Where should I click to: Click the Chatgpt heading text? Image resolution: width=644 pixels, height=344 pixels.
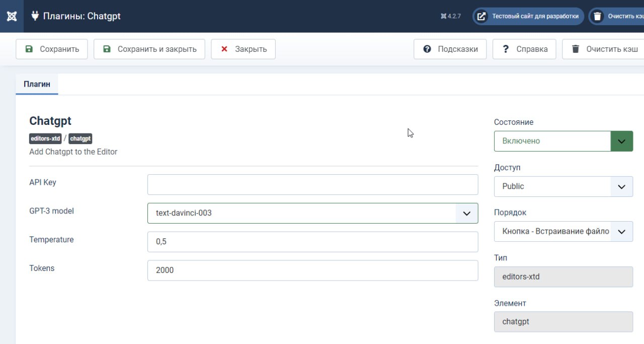[50, 121]
